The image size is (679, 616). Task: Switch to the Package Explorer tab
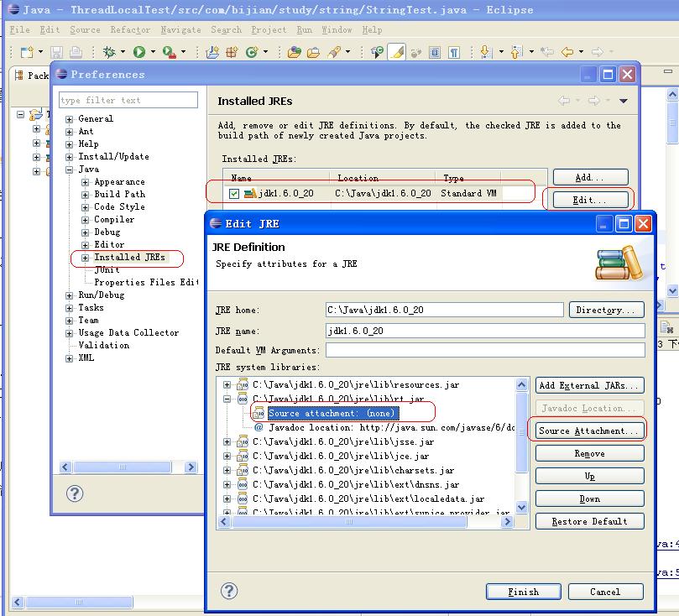[31, 76]
